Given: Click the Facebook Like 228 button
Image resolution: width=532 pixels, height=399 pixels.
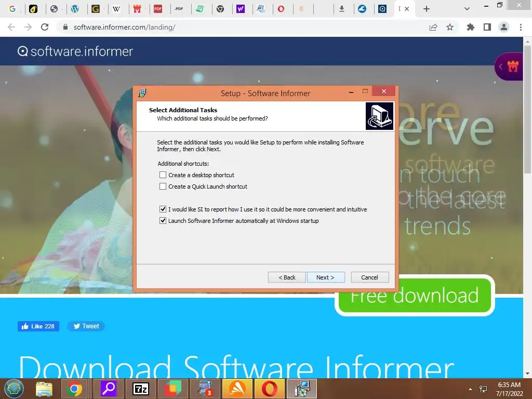Looking at the screenshot, I should tap(38, 326).
